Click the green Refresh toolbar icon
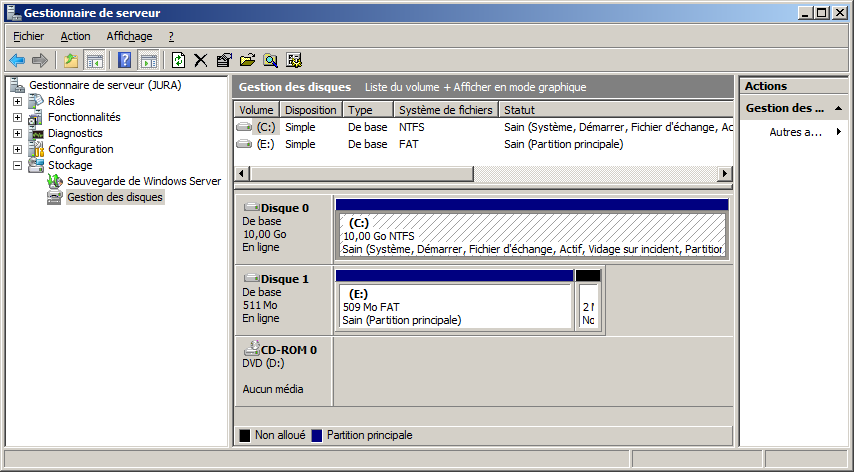Viewport: 854px width, 472px height. tap(178, 60)
